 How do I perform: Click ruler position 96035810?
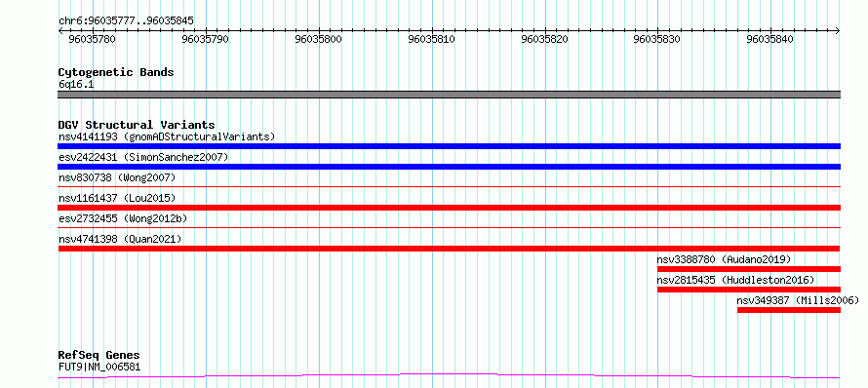coord(431,39)
